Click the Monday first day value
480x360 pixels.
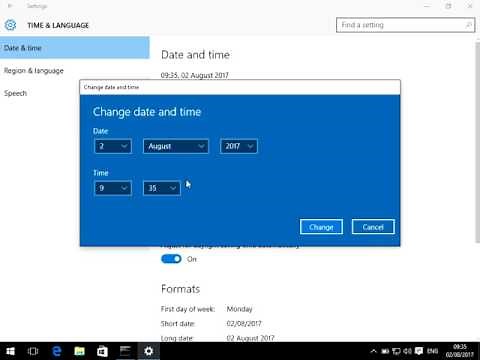tap(239, 309)
